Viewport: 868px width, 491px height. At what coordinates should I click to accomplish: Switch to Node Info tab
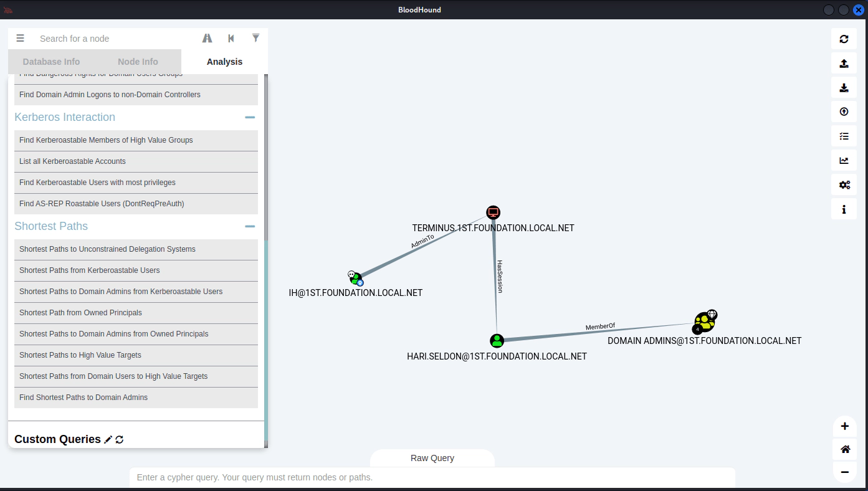[x=138, y=62]
